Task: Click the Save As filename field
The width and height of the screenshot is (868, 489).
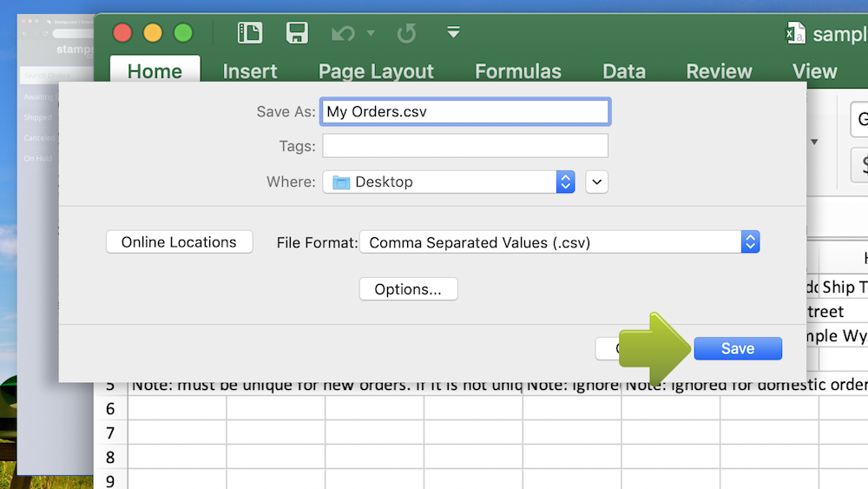Action: (x=465, y=111)
